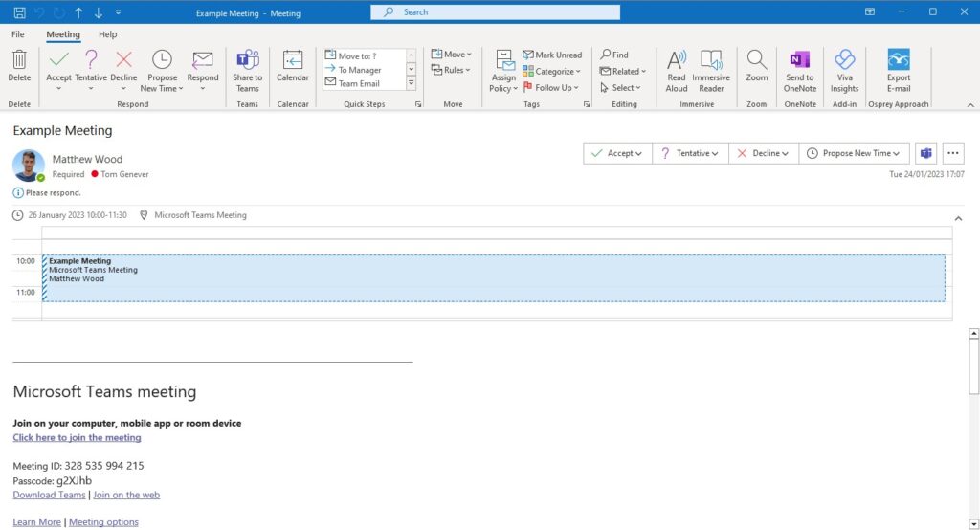Open Quick Steps dialog launcher
Viewport: 980px width, 530px height.
(x=418, y=104)
